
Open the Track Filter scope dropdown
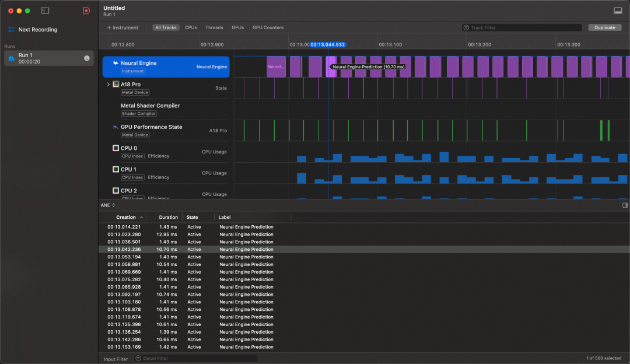click(x=466, y=27)
